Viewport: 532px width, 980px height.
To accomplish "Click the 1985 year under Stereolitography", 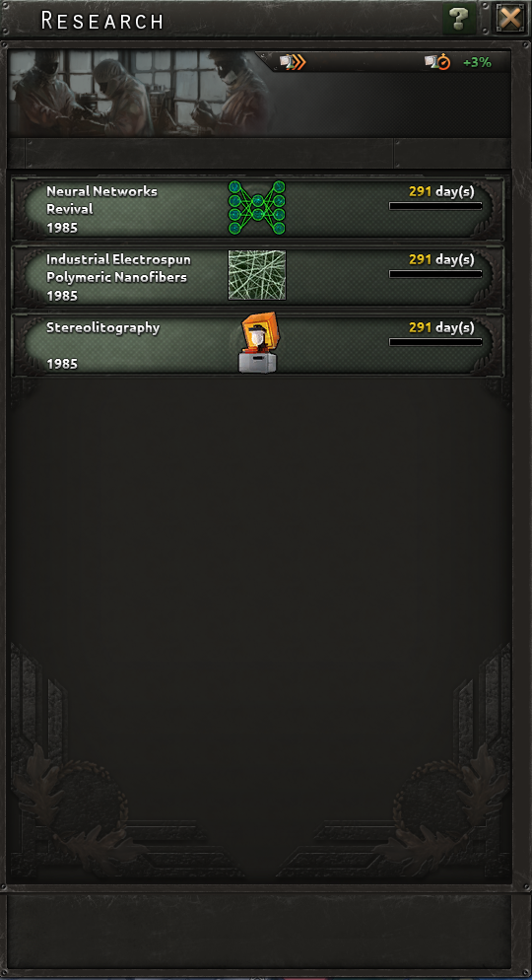I will (62, 364).
